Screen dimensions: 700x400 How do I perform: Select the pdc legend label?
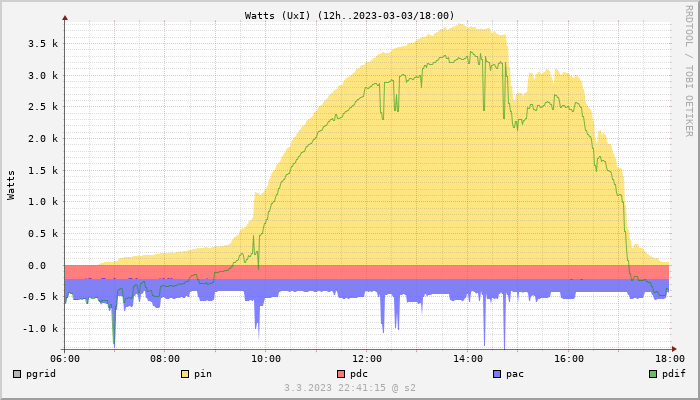[359, 374]
